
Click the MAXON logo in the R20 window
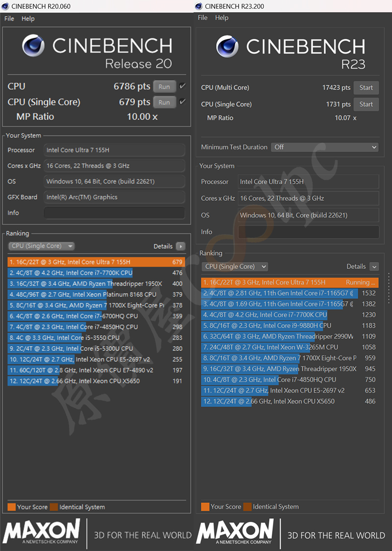point(42,532)
